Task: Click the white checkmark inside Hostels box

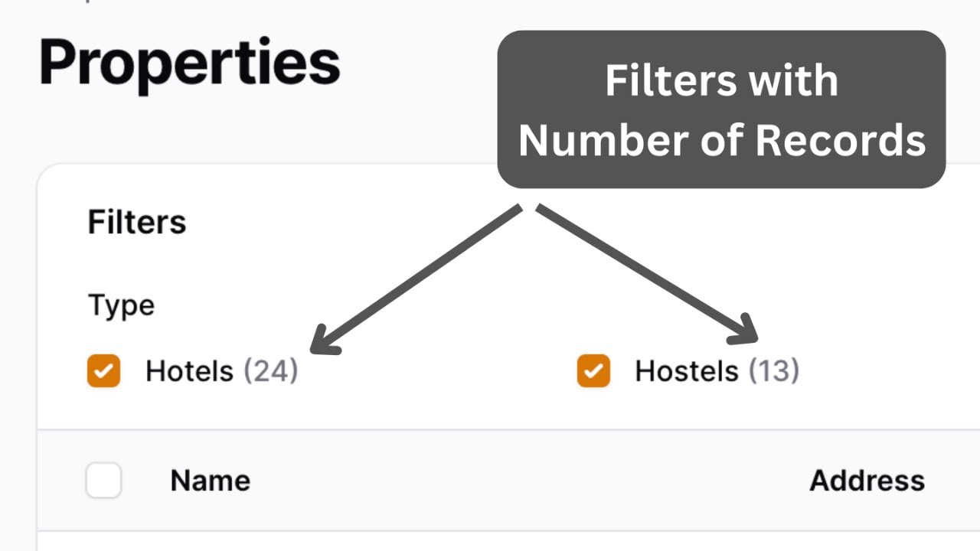Action: point(593,372)
